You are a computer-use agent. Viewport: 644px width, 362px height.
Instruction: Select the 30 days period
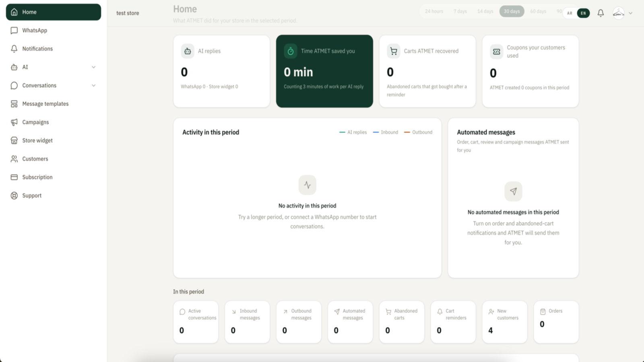tap(512, 11)
